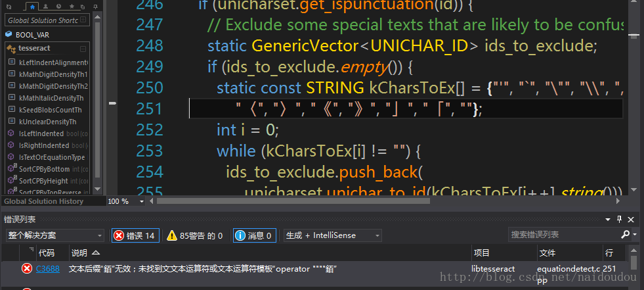
Task: Collapse the tesseract namespace node
Action: coord(83,49)
